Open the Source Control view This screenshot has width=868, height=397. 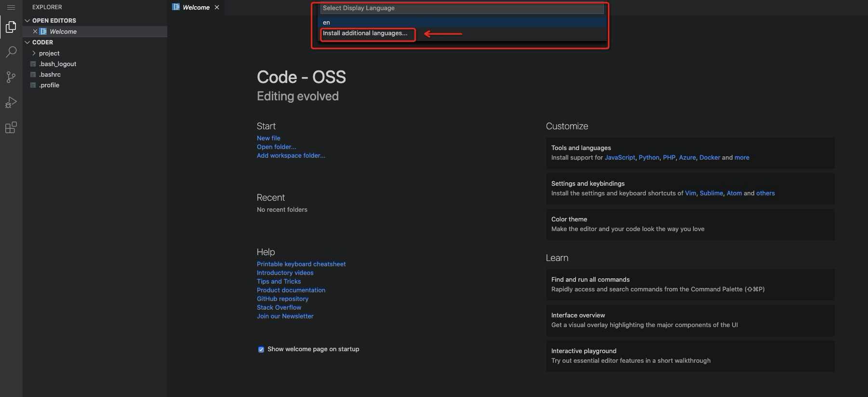[x=11, y=77]
